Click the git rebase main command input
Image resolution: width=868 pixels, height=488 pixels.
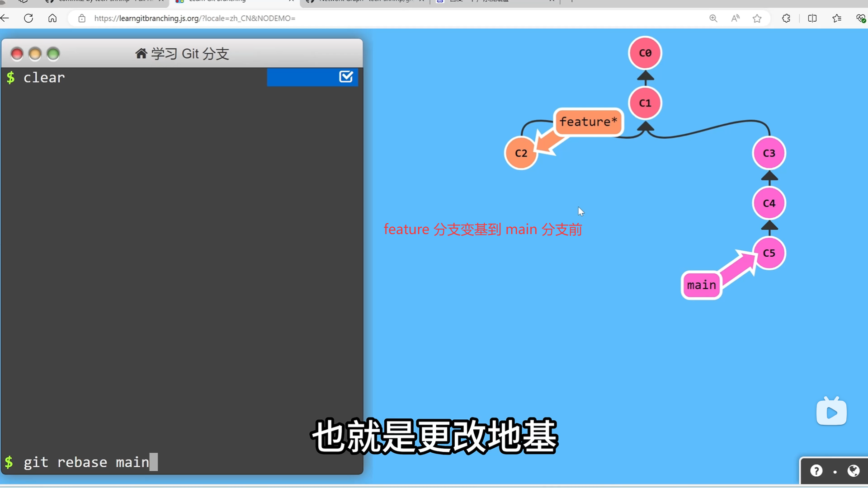coord(86,462)
